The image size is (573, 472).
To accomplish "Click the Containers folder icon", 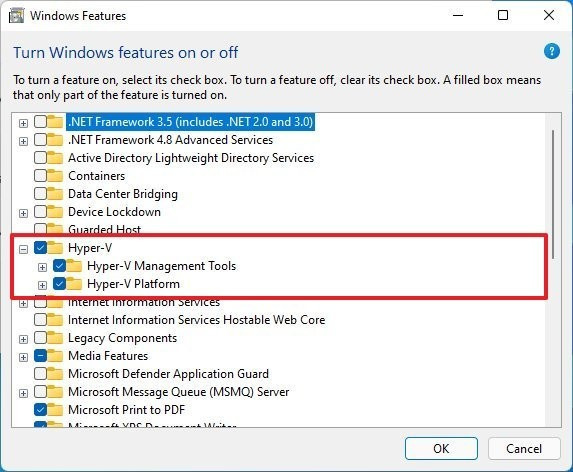I will pyautogui.click(x=55, y=176).
